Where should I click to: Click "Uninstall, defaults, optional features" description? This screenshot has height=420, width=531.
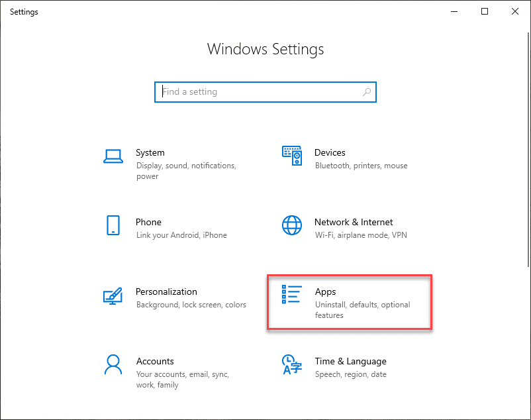(363, 310)
